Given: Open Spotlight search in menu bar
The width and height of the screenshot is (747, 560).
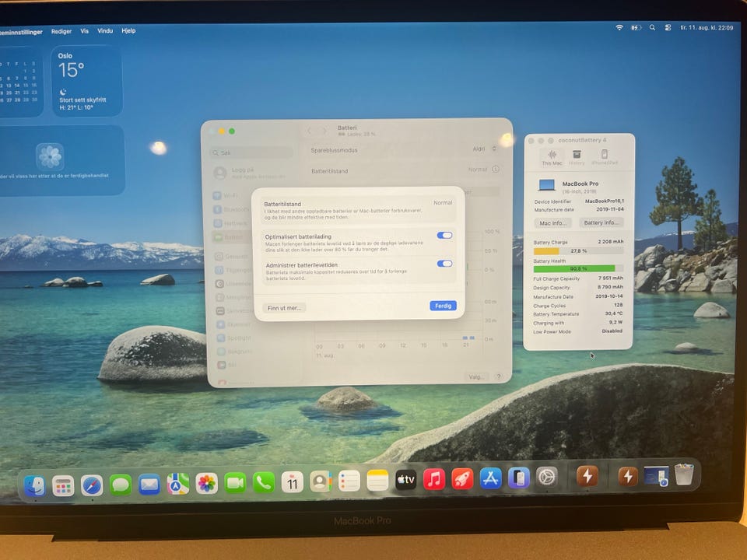Looking at the screenshot, I should [x=652, y=28].
